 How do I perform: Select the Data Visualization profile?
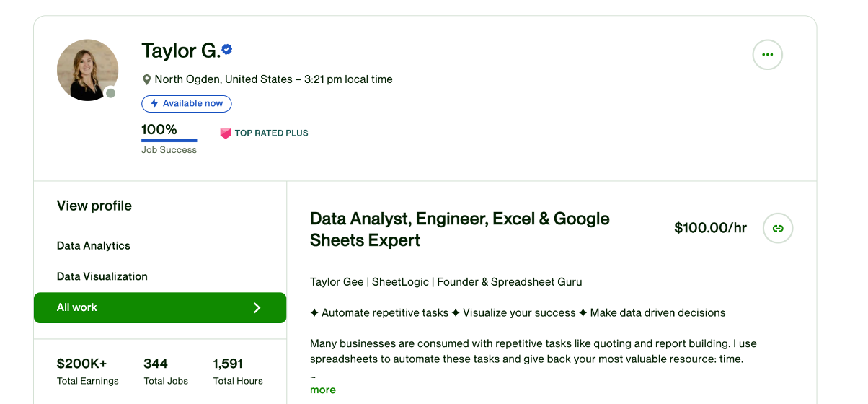[x=102, y=276]
